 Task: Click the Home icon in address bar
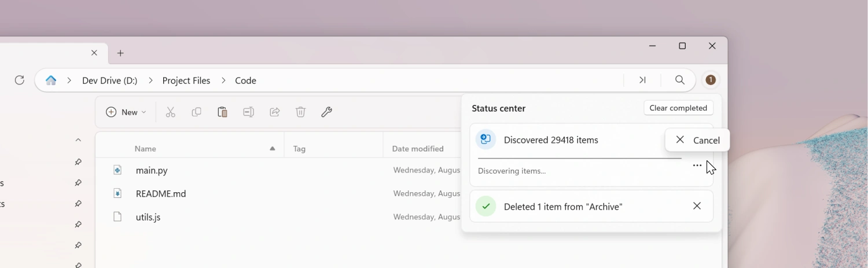click(51, 80)
